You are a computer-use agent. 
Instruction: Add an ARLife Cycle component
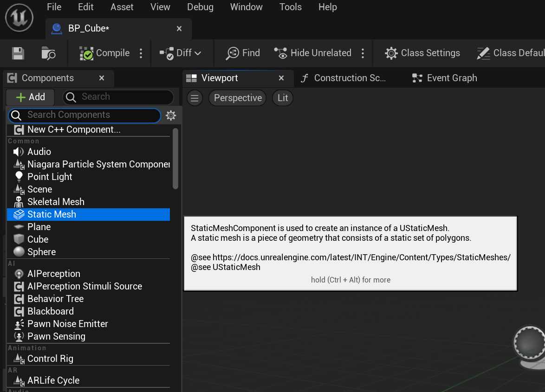coord(88,380)
